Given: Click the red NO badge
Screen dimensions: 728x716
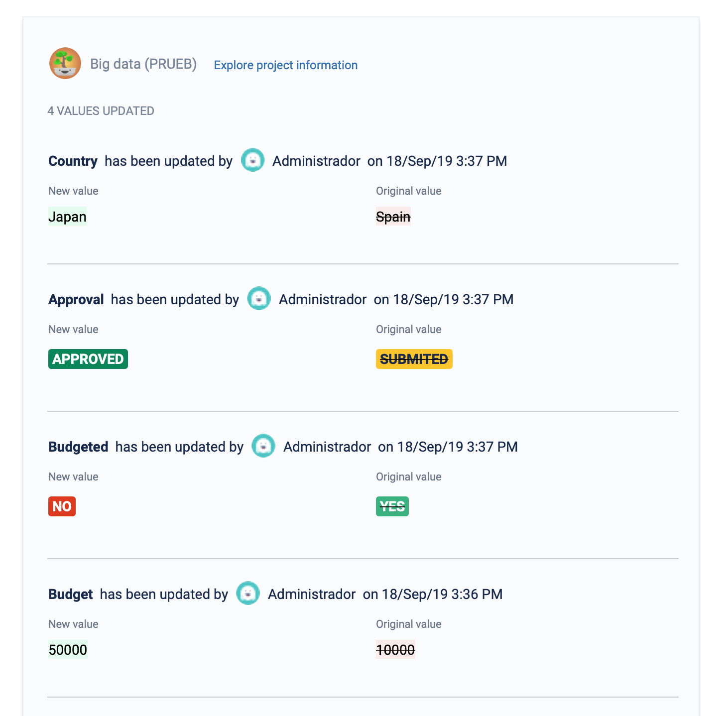Looking at the screenshot, I should (x=62, y=506).
